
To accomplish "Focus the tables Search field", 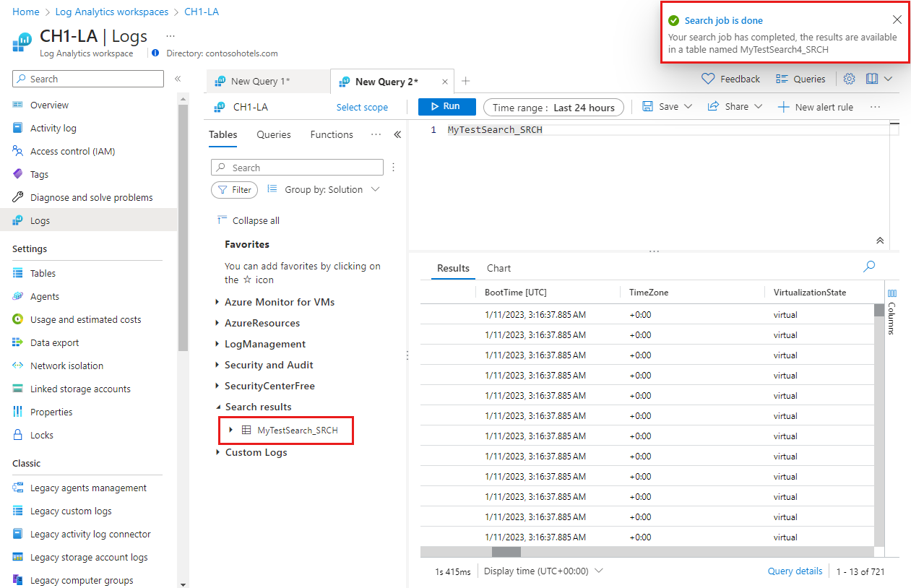I will pyautogui.click(x=297, y=168).
